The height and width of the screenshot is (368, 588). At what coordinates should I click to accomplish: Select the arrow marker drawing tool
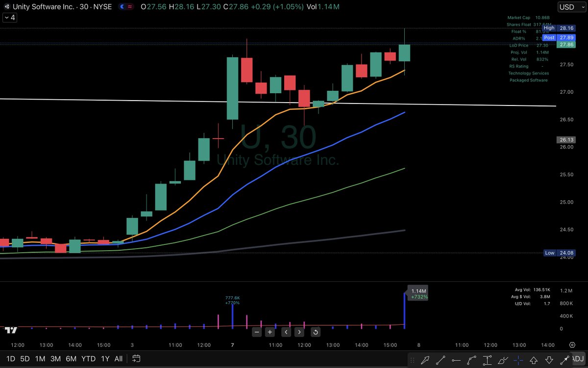(x=425, y=359)
